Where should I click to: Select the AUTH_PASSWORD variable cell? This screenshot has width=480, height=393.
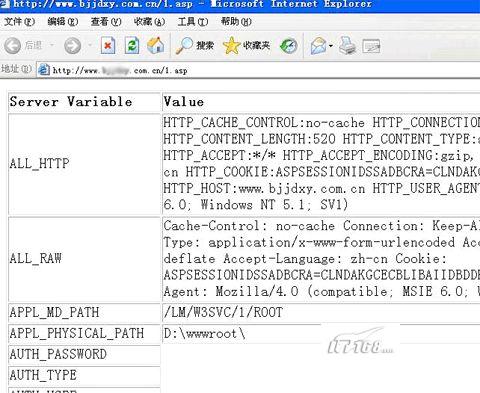point(84,354)
